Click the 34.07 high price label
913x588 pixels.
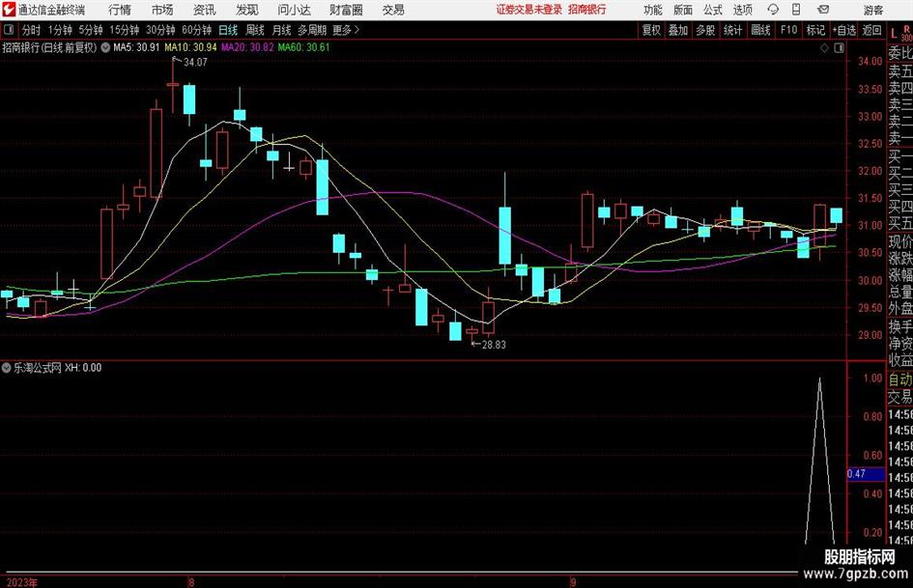coord(195,63)
